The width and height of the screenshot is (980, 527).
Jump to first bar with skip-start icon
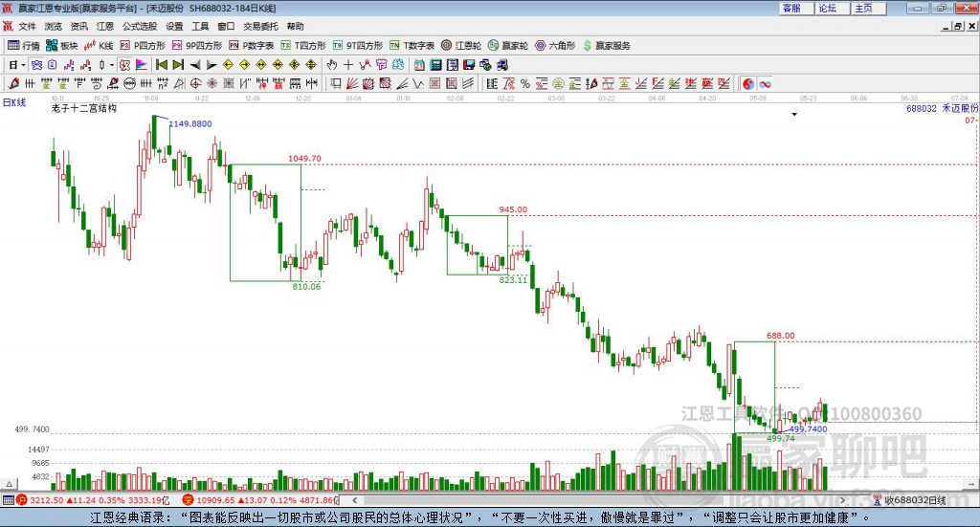pos(162,65)
